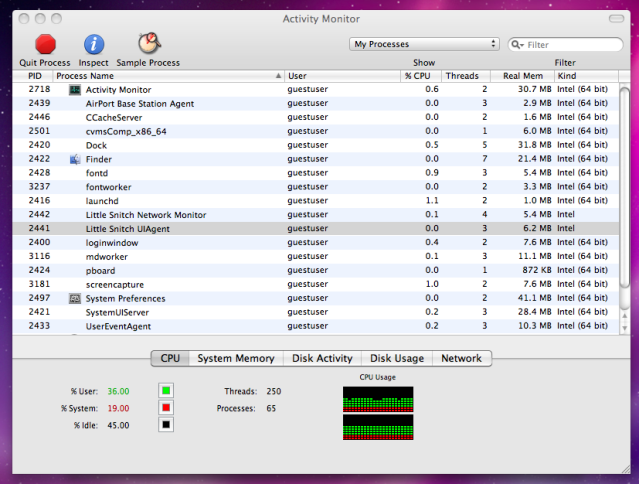639x484 pixels.
Task: Sort by the PID column header
Action: (33, 76)
